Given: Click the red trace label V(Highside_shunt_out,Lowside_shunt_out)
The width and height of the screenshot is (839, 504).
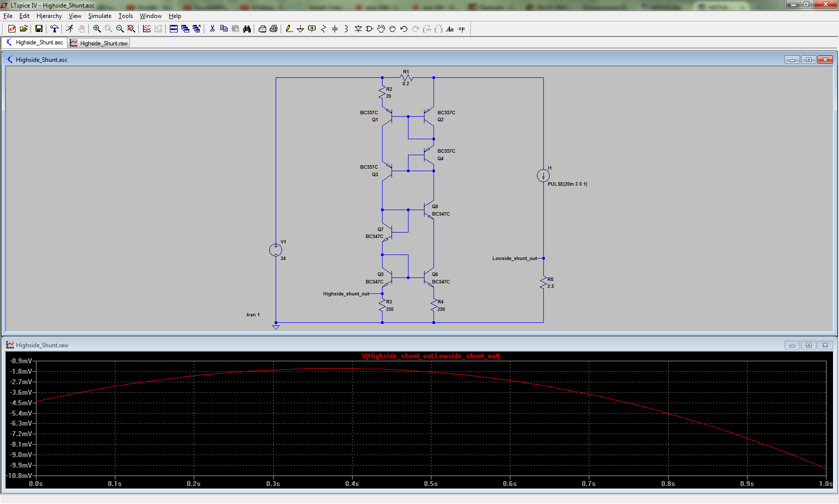Looking at the screenshot, I should pos(430,356).
